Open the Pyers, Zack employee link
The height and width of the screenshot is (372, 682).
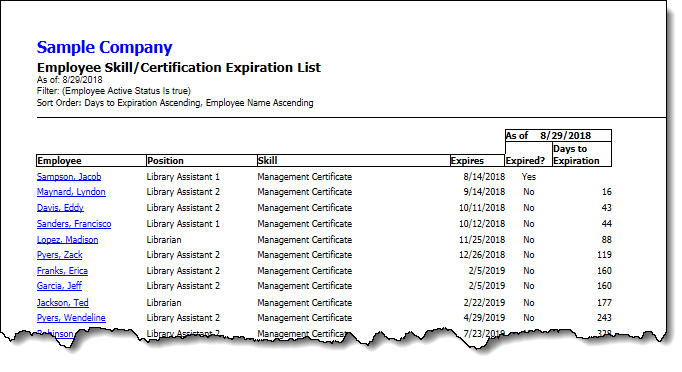tap(60, 255)
